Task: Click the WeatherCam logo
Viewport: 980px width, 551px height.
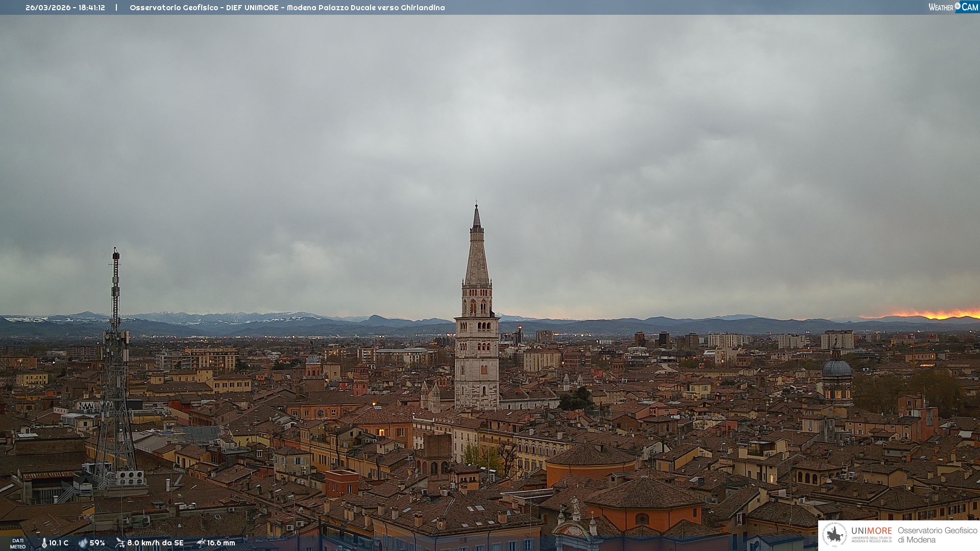Action: (953, 7)
